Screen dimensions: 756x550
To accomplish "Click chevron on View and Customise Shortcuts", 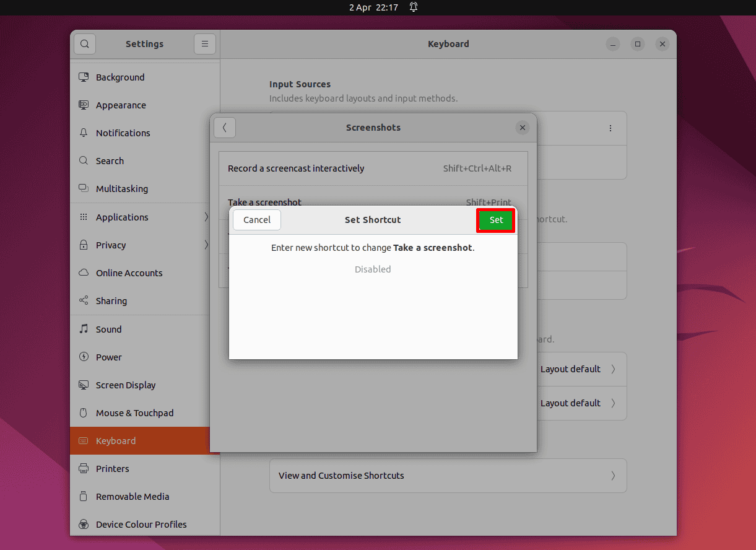I will click(613, 476).
